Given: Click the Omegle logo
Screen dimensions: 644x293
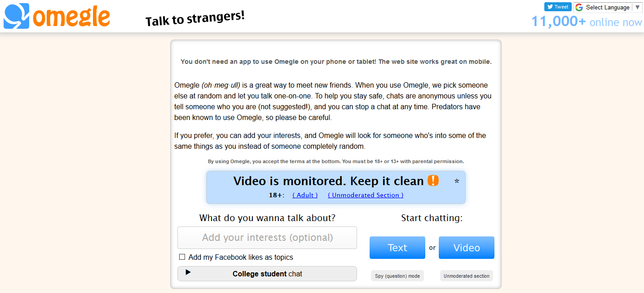Looking at the screenshot, I should pyautogui.click(x=57, y=16).
